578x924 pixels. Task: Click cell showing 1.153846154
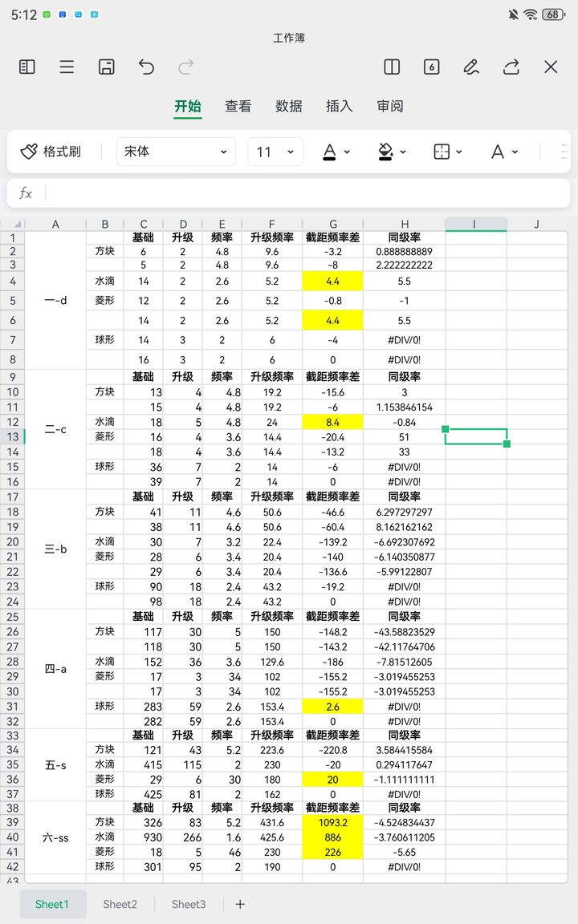tap(404, 407)
